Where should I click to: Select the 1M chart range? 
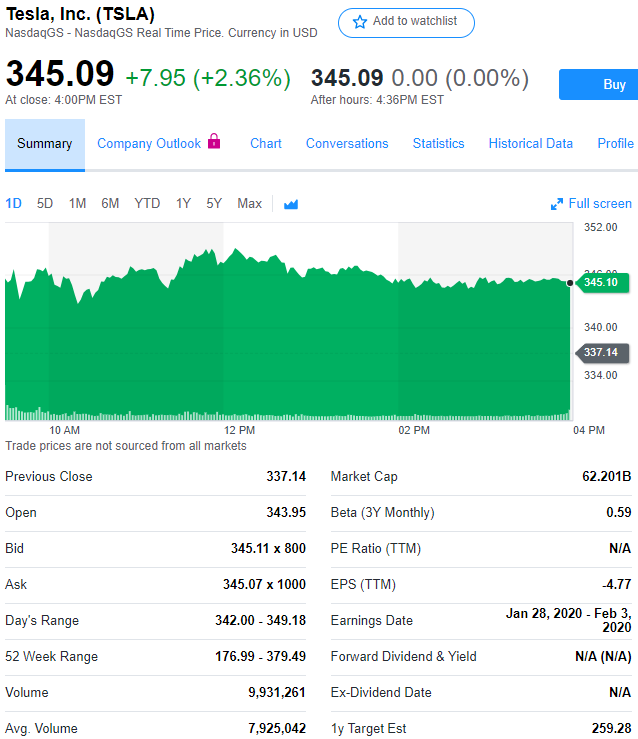pyautogui.click(x=77, y=204)
